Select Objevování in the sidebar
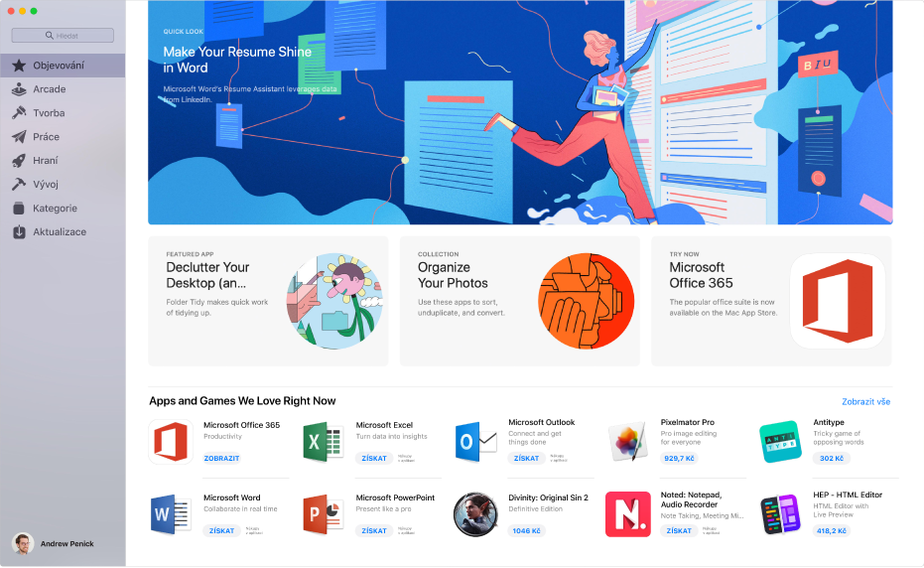 (x=63, y=66)
